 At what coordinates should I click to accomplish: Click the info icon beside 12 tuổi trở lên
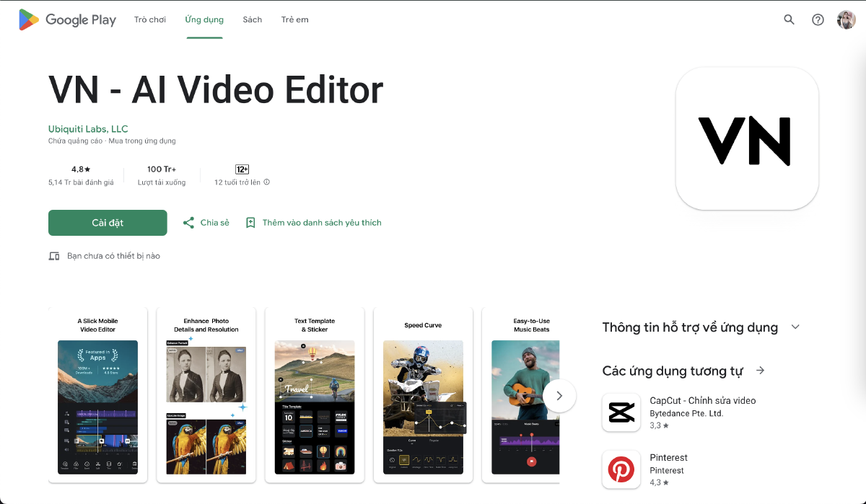(267, 182)
